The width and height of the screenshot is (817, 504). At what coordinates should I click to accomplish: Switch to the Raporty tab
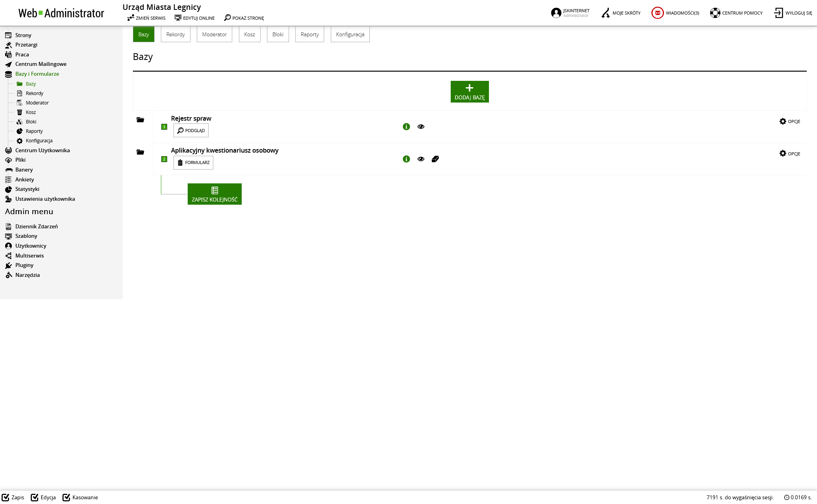click(310, 35)
